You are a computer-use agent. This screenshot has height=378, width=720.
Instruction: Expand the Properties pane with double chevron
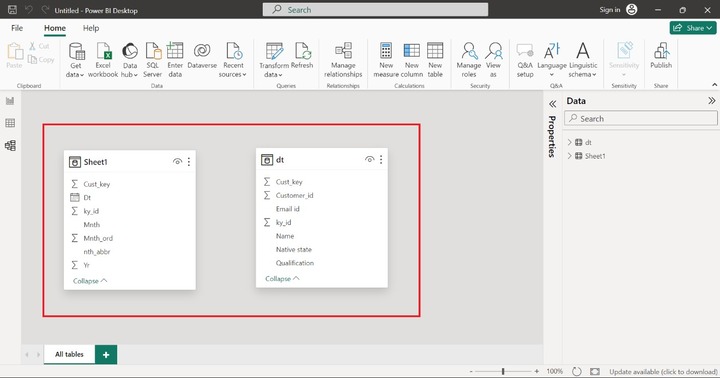(552, 104)
